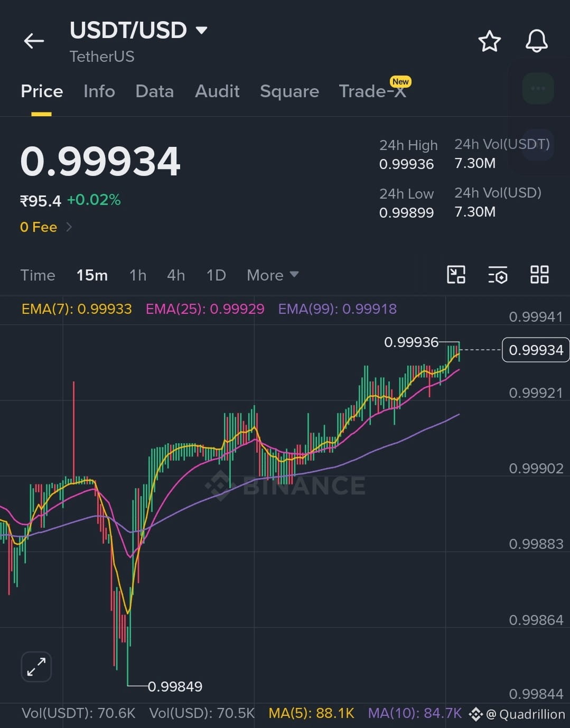
Task: Tap the ₹95.4 converted price
Action: tap(41, 201)
